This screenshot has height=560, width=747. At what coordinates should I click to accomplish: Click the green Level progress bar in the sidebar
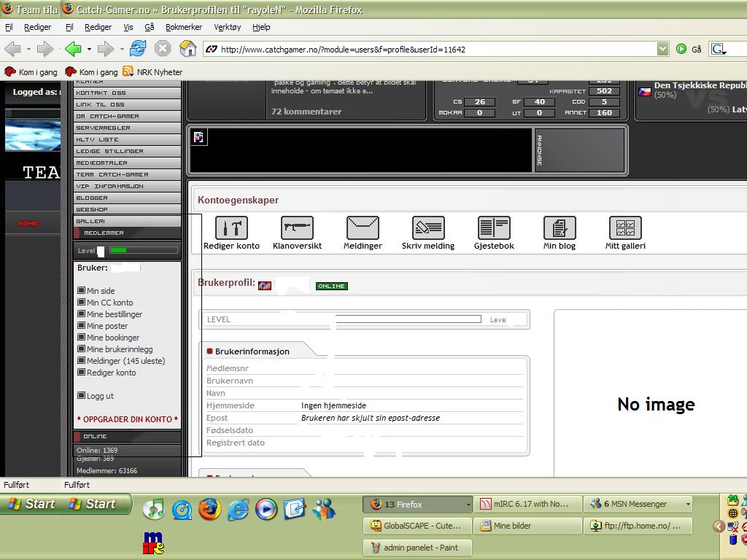[143, 250]
